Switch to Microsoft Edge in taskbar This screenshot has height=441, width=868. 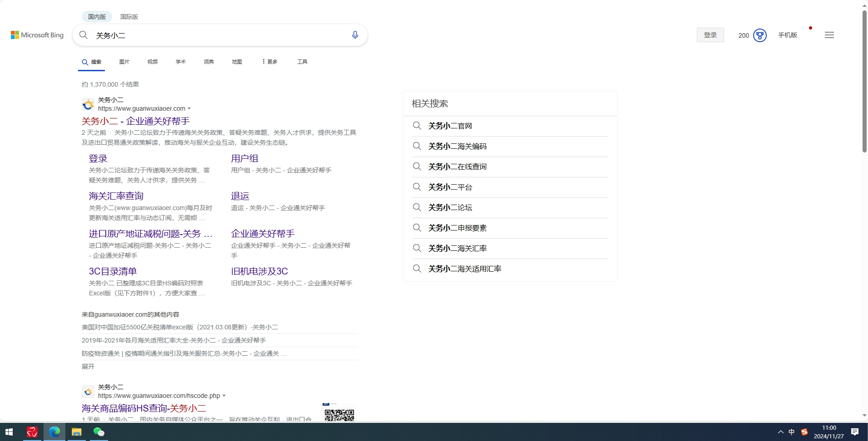pyautogui.click(x=54, y=432)
